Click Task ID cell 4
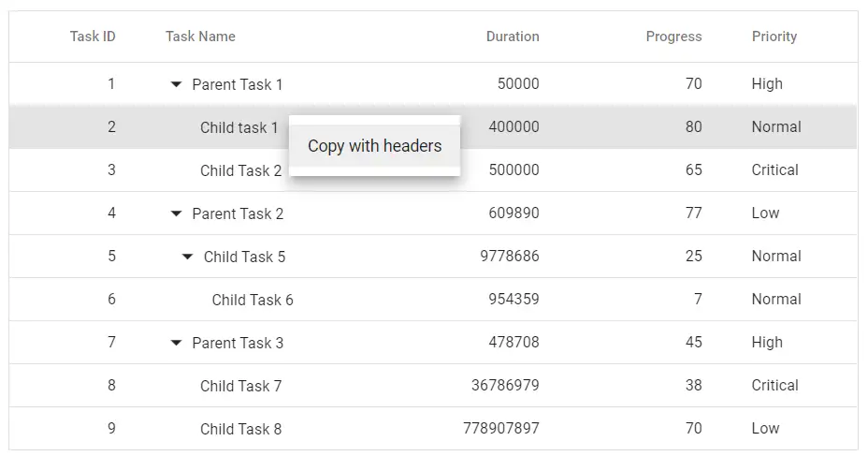The width and height of the screenshot is (868, 456). [x=111, y=213]
